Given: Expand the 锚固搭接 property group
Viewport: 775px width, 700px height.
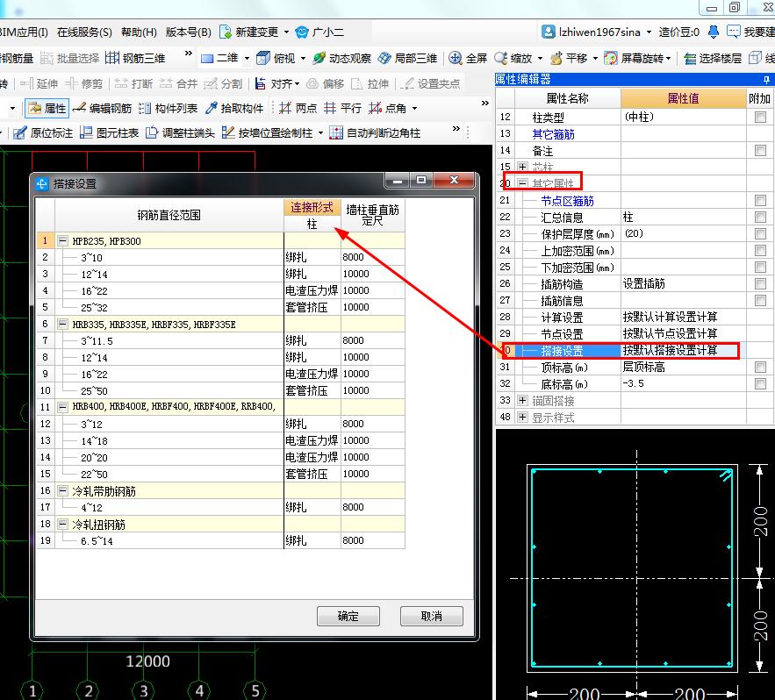Looking at the screenshot, I should [522, 400].
